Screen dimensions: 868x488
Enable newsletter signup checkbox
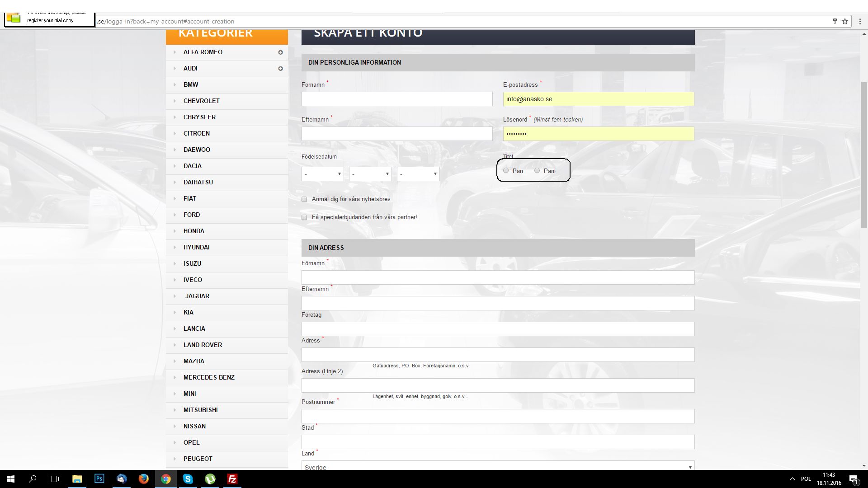coord(304,199)
